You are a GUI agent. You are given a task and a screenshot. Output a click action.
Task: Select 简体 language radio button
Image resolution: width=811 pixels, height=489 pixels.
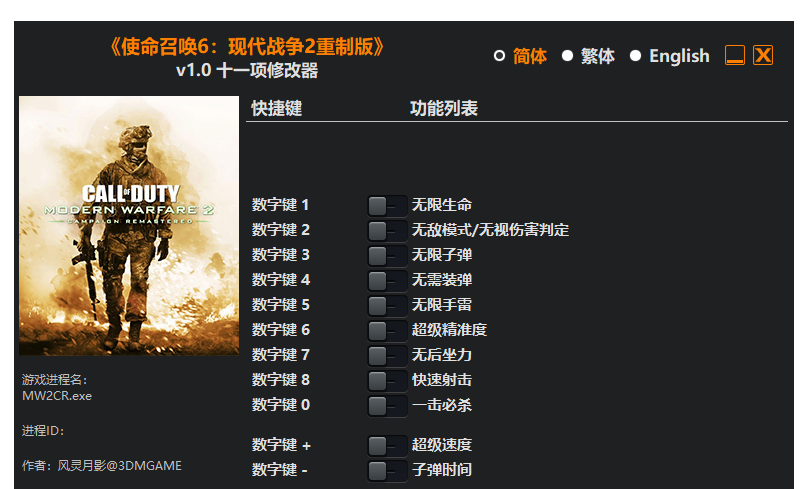[x=499, y=55]
